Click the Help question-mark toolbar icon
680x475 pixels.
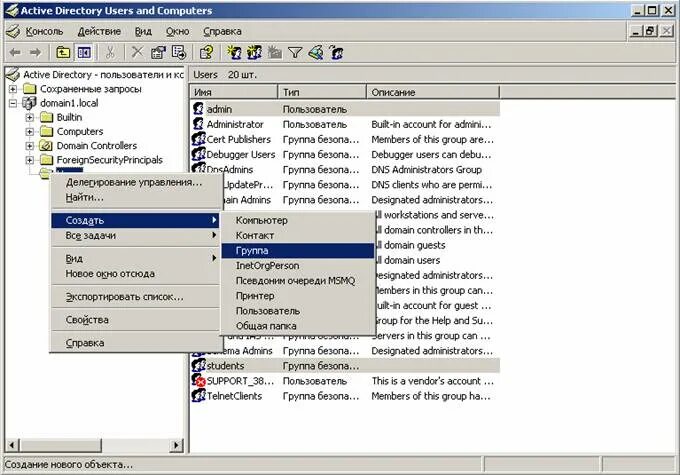206,53
